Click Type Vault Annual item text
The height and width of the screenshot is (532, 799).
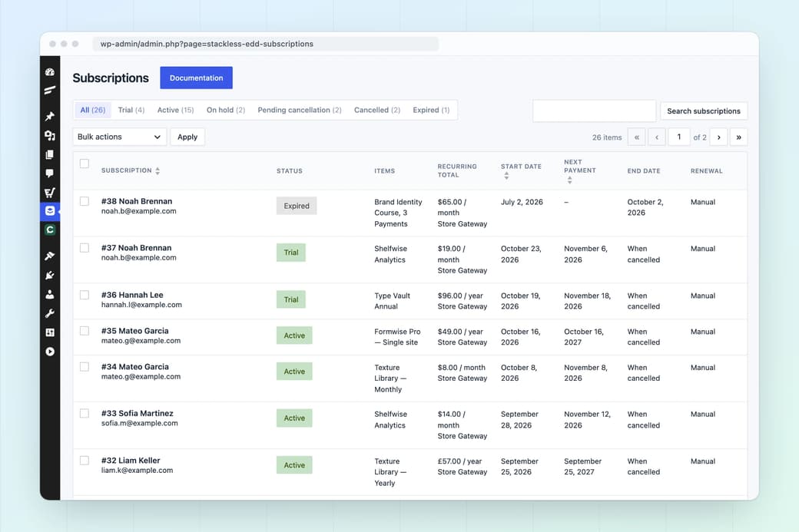pos(392,301)
